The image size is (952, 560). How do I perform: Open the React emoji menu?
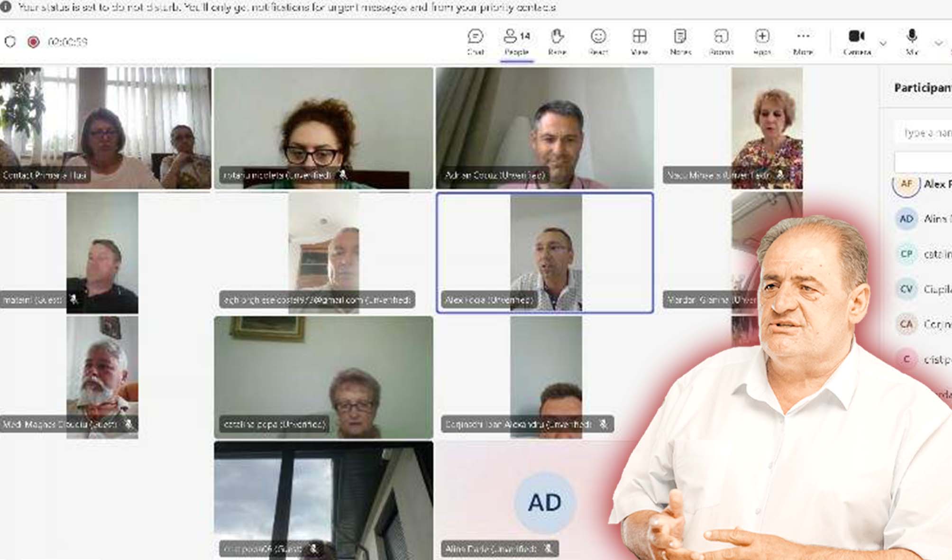coord(598,42)
